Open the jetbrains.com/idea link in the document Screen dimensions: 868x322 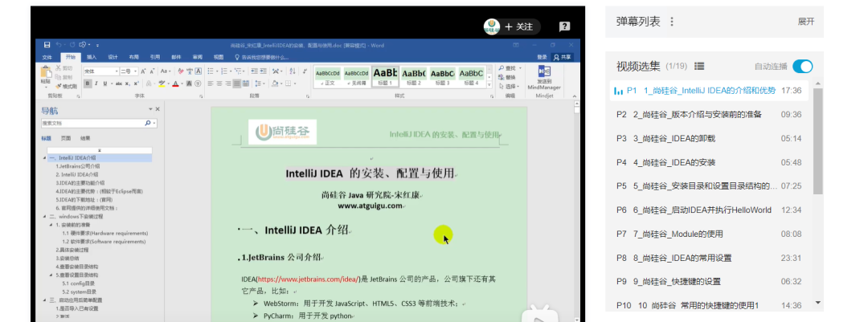pyautogui.click(x=309, y=279)
